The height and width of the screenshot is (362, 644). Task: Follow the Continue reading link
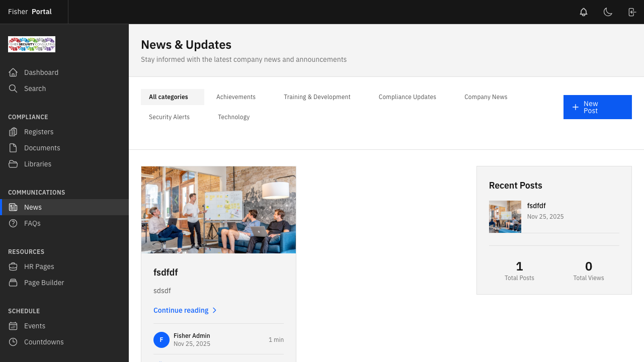(181, 310)
